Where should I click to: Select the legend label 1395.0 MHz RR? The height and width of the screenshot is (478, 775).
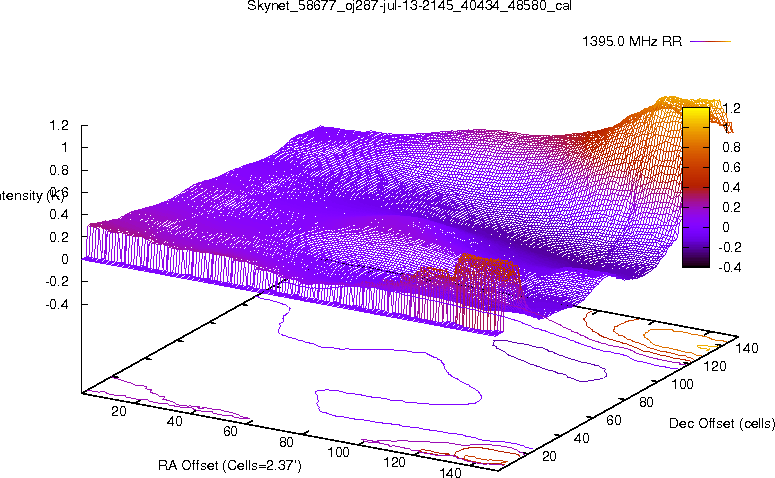point(632,41)
